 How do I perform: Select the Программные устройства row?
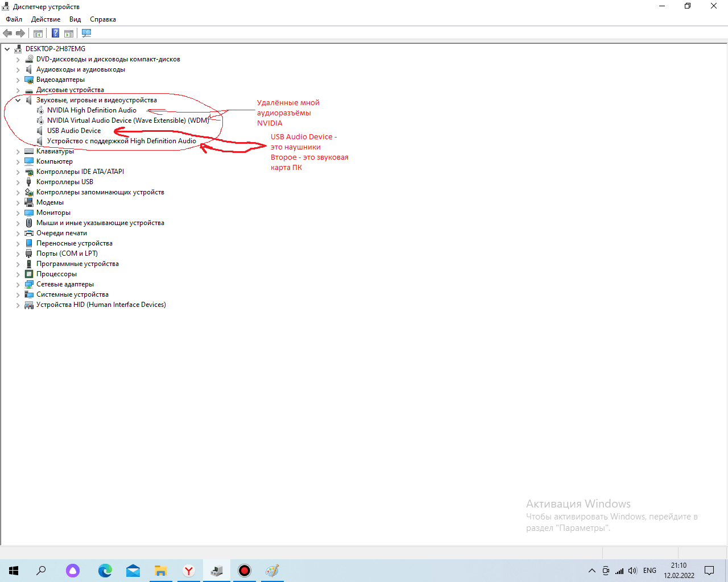coord(77,264)
